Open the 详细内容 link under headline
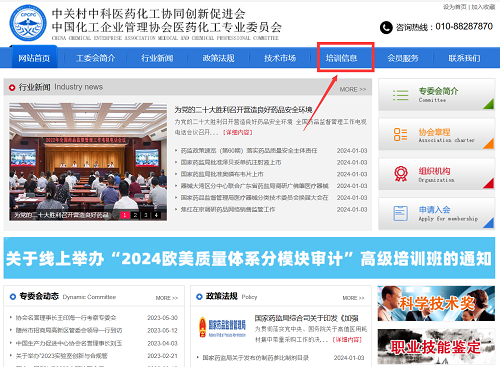Image resolution: width=500 pixels, height=367 pixels. [x=238, y=132]
